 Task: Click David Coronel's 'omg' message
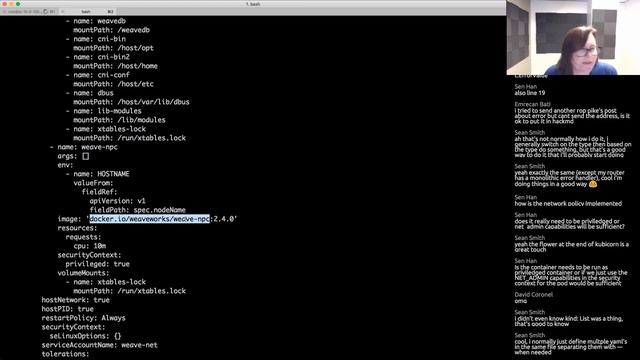(520, 301)
